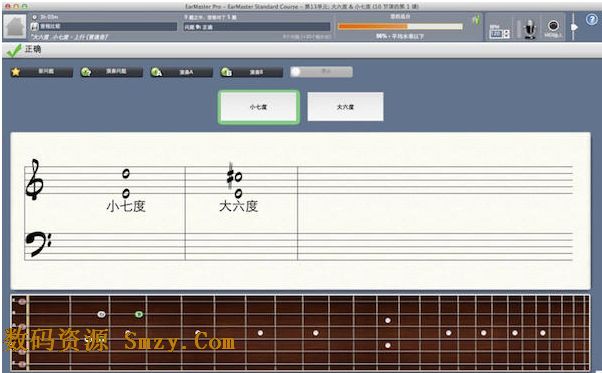Click the bass clef symbol
Screen dimensions: 602x373
[38, 244]
